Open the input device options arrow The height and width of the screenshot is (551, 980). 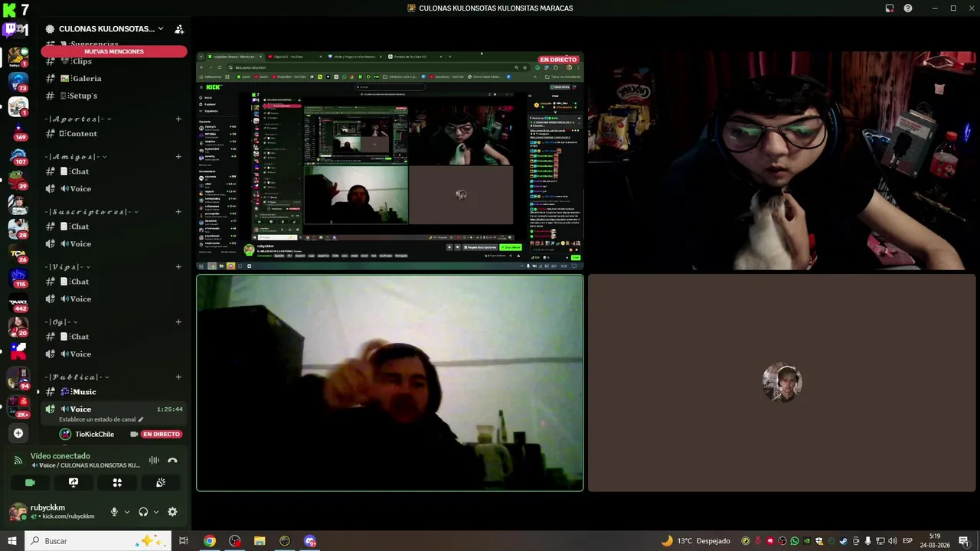click(x=126, y=512)
